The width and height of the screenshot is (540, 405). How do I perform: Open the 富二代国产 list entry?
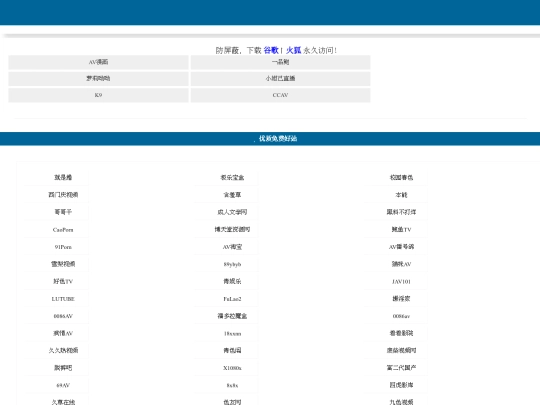point(401,368)
